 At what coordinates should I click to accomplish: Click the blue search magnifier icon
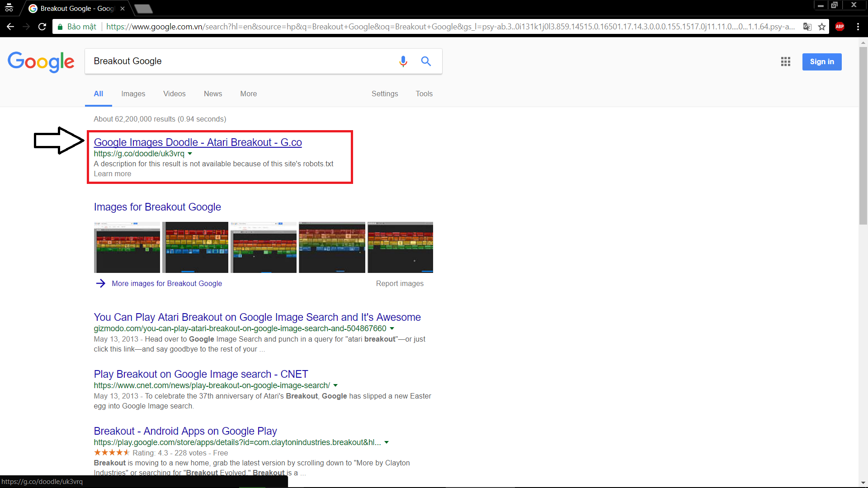pyautogui.click(x=426, y=61)
